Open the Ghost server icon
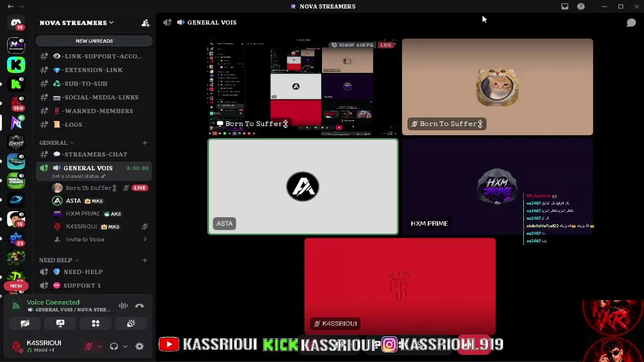Viewport: 644px width, 362px height. [x=16, y=142]
